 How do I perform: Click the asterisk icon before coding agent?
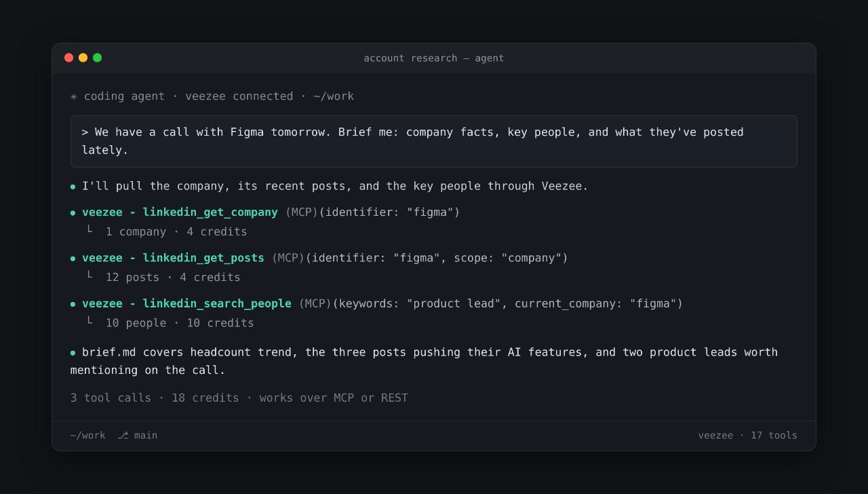click(x=74, y=96)
